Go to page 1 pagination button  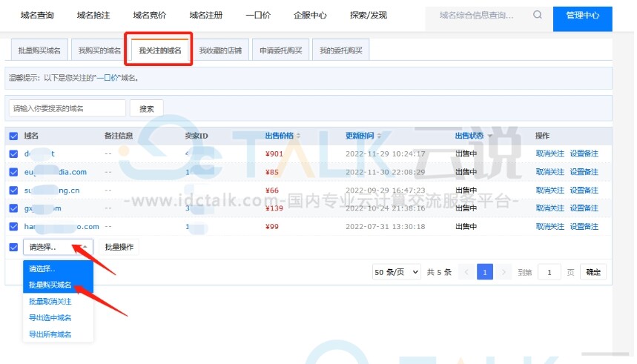(485, 272)
